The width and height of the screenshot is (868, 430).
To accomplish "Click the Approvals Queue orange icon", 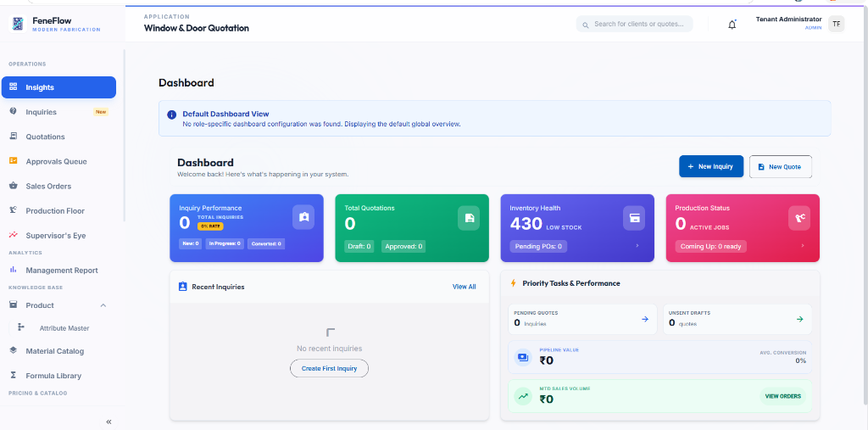I will tap(14, 160).
